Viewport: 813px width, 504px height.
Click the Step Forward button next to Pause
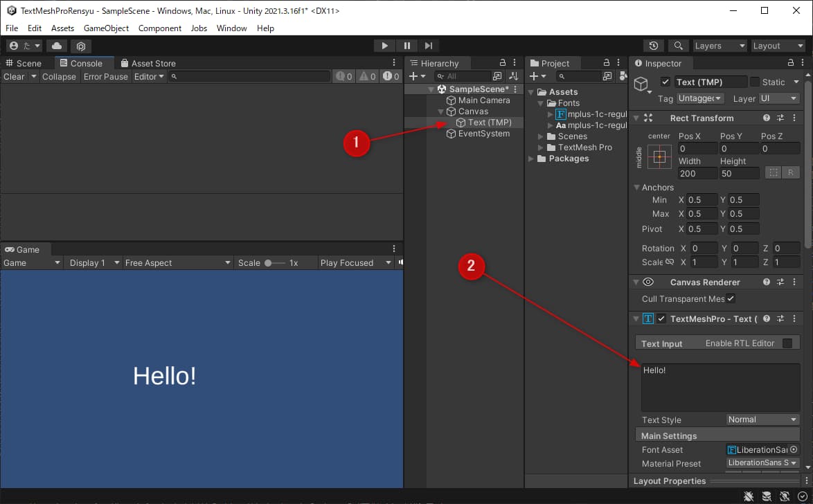click(429, 46)
